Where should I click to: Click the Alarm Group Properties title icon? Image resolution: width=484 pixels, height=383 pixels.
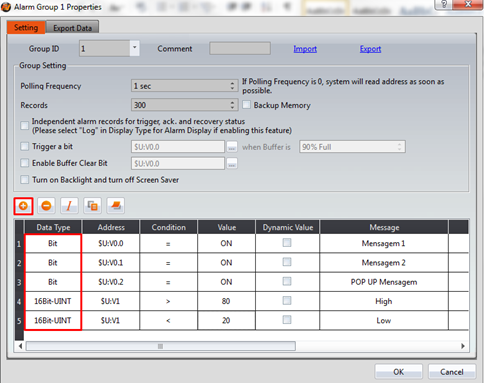click(6, 7)
